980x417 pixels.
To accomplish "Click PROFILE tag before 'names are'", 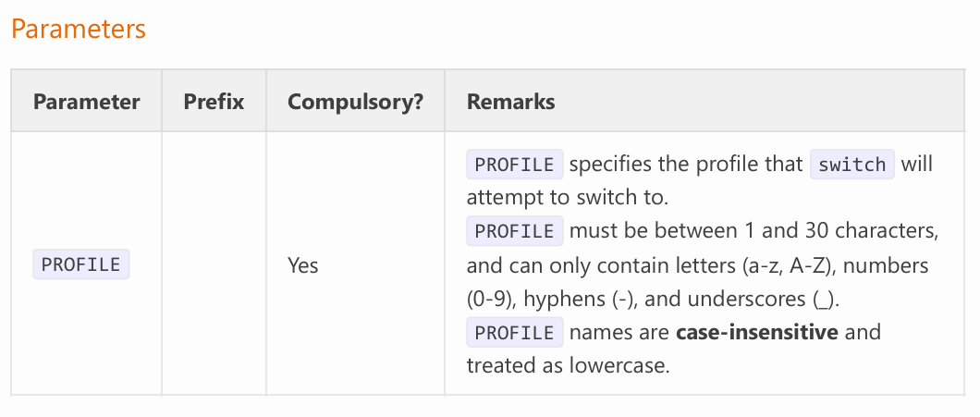I will tap(515, 332).
